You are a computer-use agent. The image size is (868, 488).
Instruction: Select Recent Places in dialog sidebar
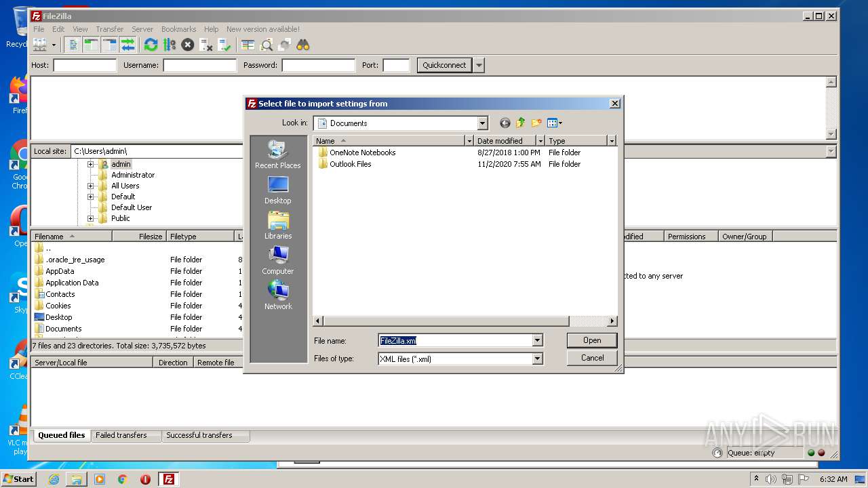click(x=278, y=155)
